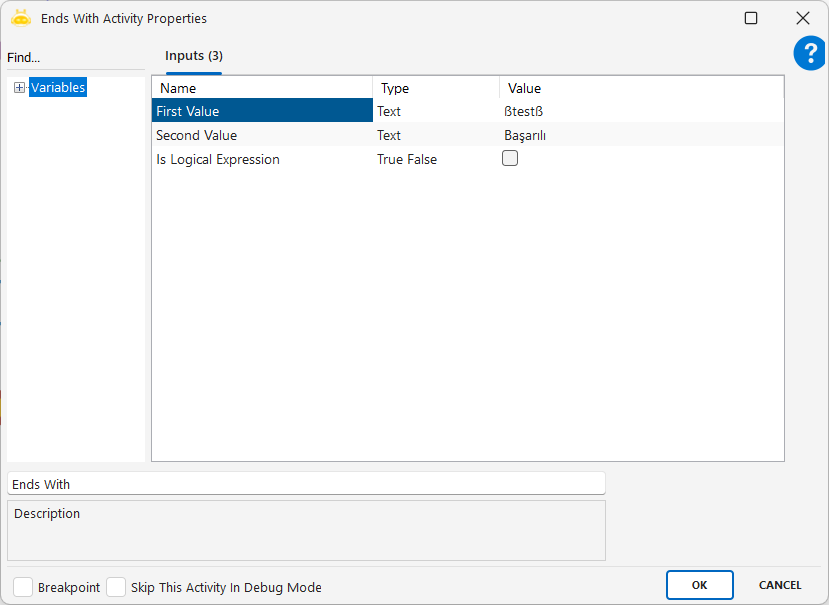This screenshot has width=829, height=605.
Task: Check Skip This Activity In Debug Mode
Action: coord(116,587)
